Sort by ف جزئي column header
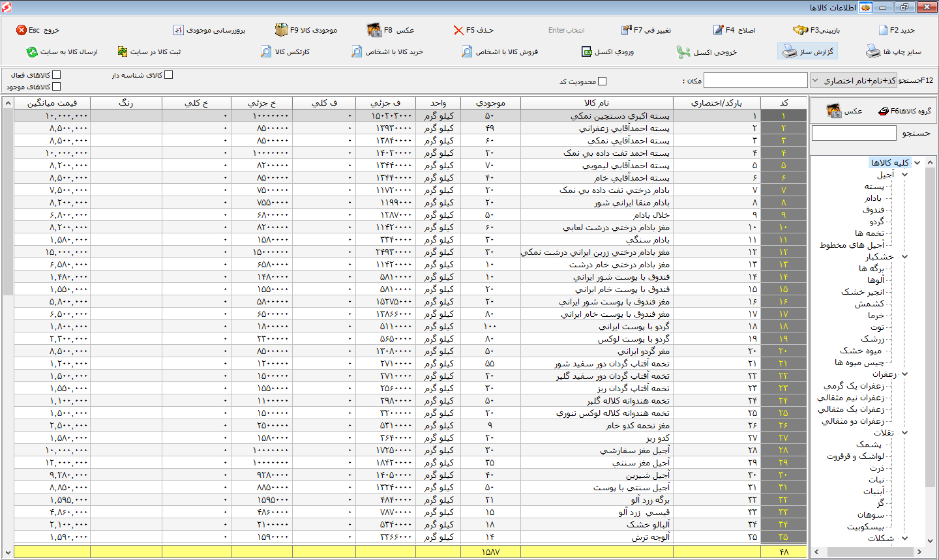Screen dimensions: 939x560 [x=385, y=103]
